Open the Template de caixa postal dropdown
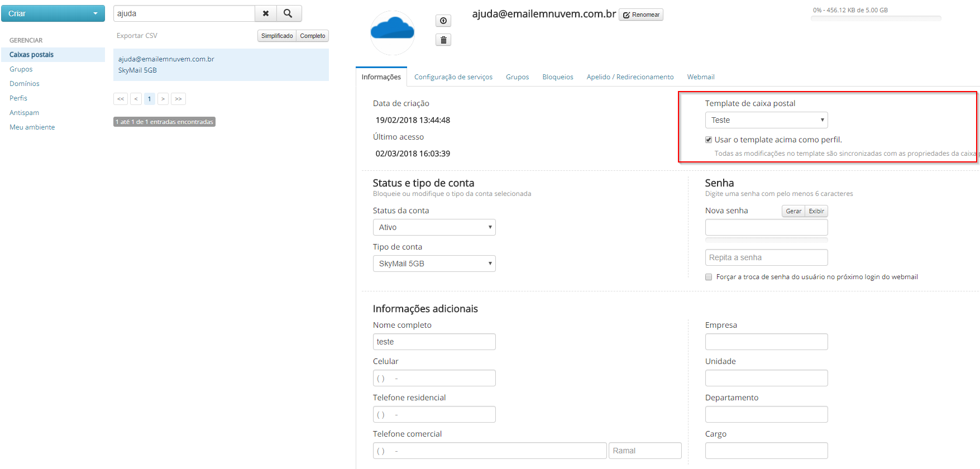 tap(766, 120)
